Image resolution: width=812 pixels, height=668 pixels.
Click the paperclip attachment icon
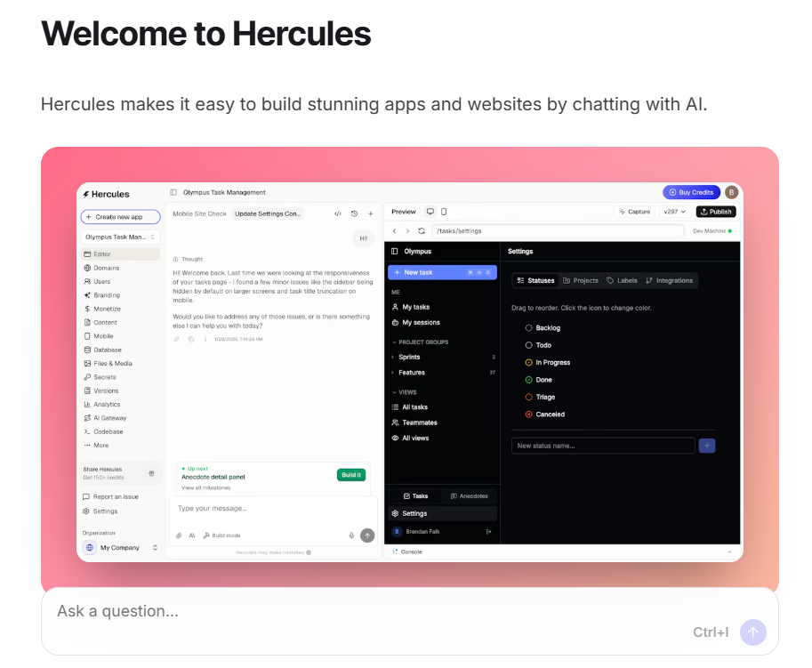tap(178, 535)
